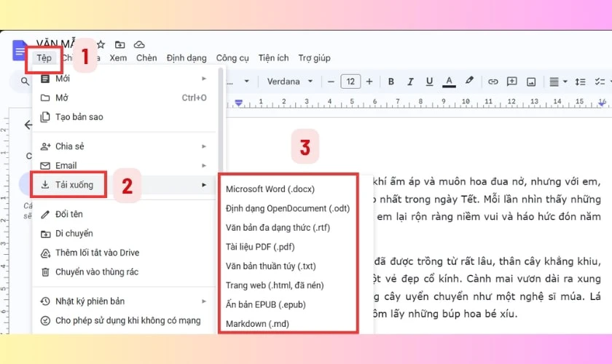Image resolution: width=612 pixels, height=364 pixels.
Task: Click the cloud save status icon
Action: pyautogui.click(x=139, y=44)
